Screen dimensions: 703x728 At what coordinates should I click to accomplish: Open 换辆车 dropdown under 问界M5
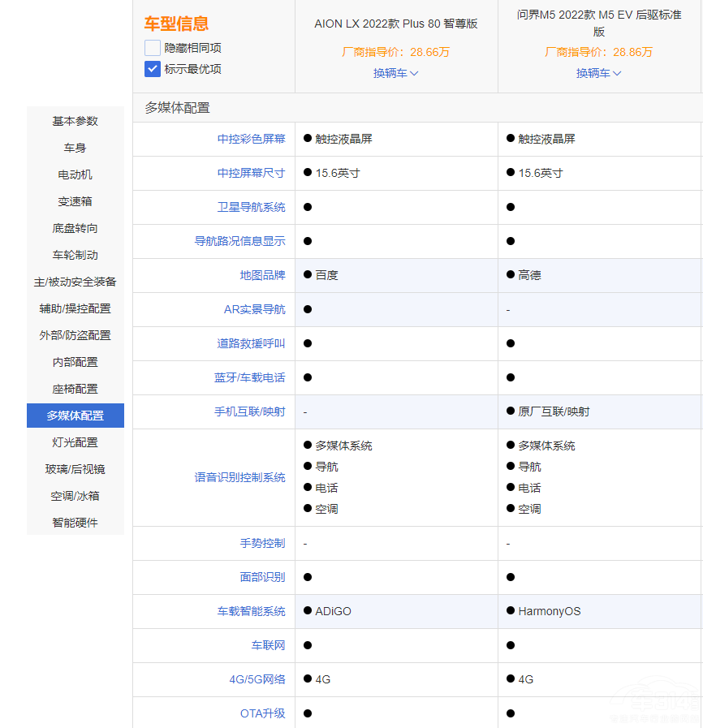(x=598, y=73)
